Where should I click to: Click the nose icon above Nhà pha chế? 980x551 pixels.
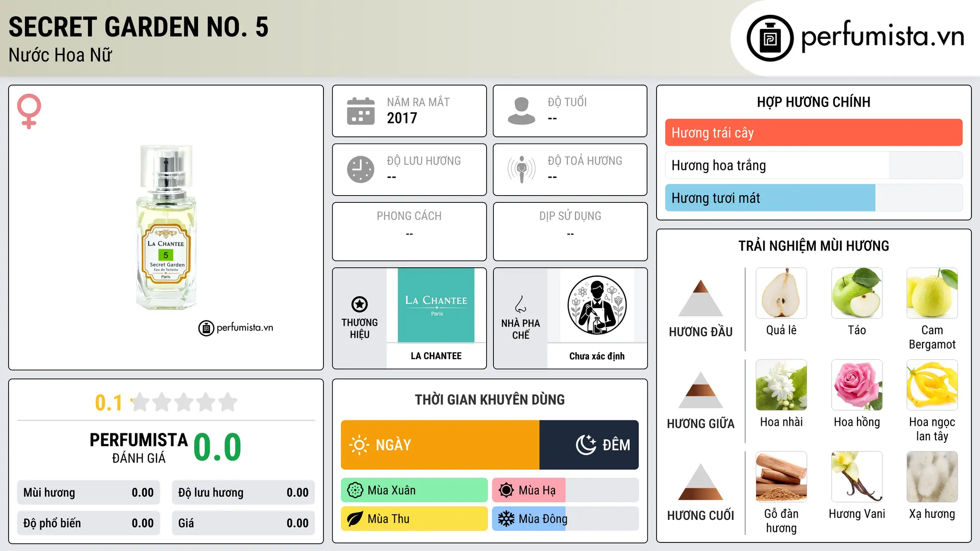click(x=521, y=304)
